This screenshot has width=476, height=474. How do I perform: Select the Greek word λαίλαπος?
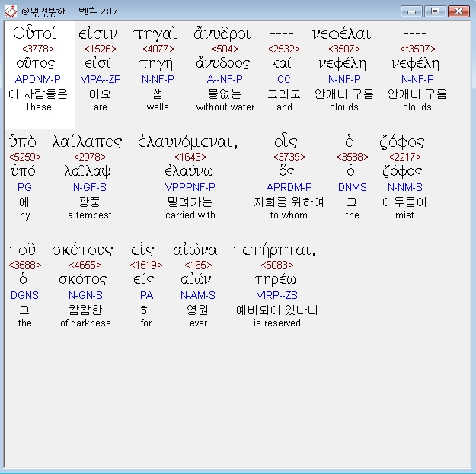click(87, 142)
